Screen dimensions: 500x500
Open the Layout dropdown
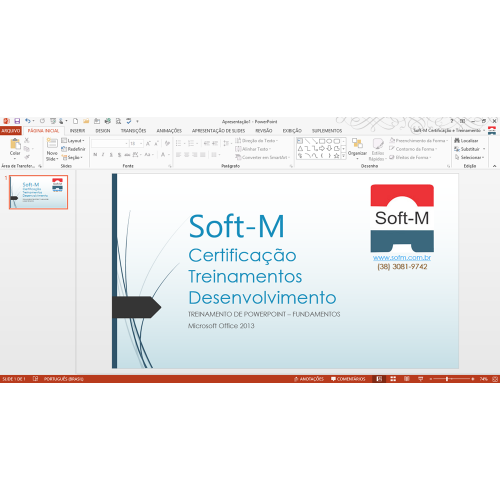[x=73, y=141]
